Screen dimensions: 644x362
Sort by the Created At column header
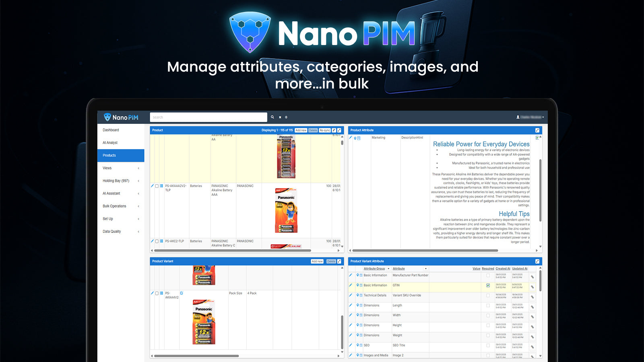click(x=503, y=269)
